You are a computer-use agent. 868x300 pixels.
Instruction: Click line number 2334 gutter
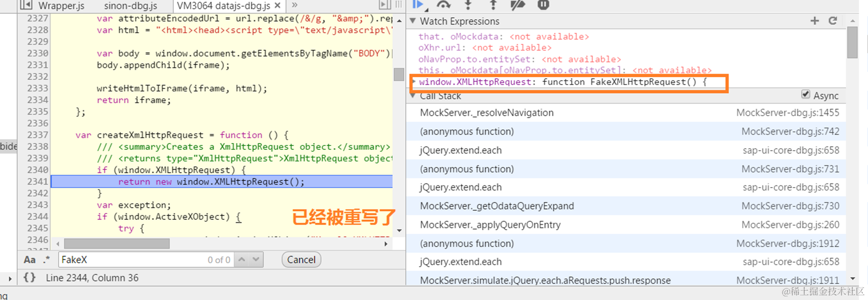coord(38,100)
